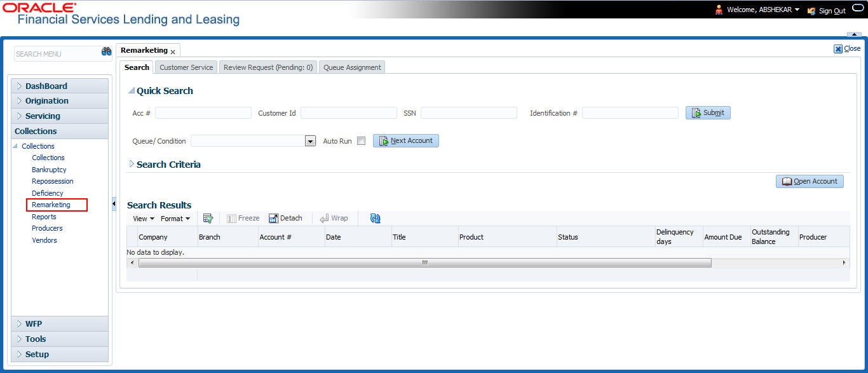
Task: Click the Open Account button
Action: 810,181
